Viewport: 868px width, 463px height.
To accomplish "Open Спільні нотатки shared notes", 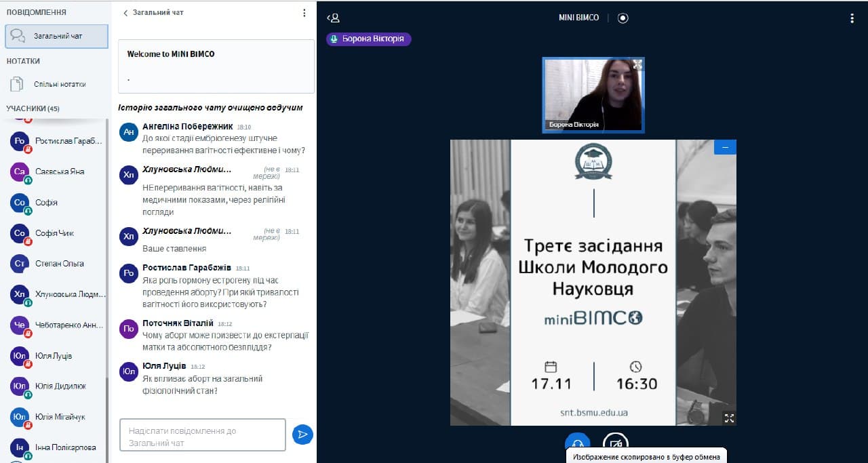I will [56, 84].
